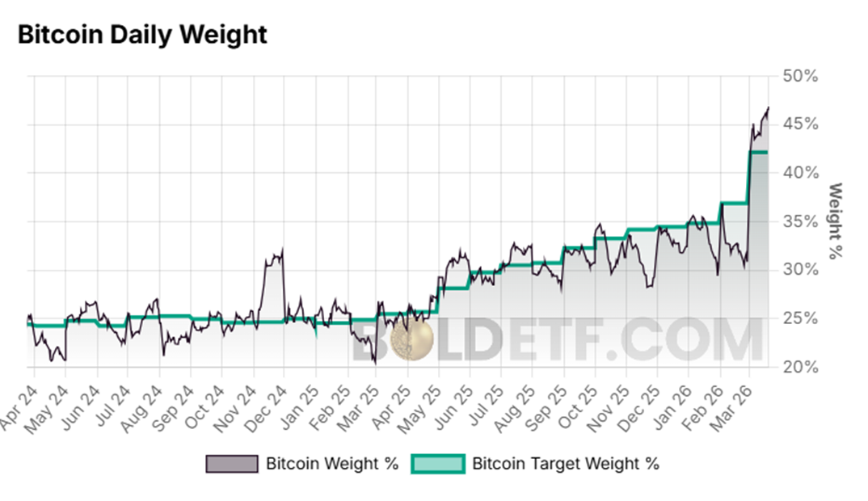Click the 20% y-axis label

pyautogui.click(x=799, y=367)
